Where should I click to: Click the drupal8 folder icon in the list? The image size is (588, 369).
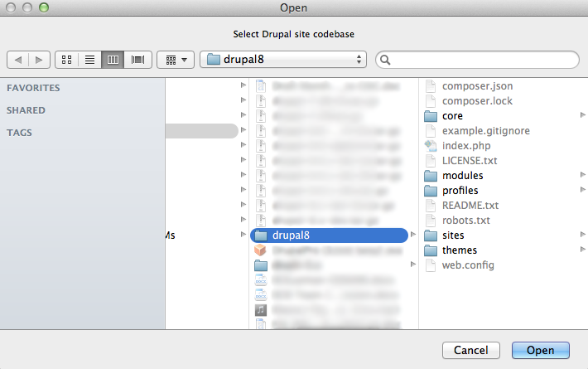click(x=261, y=235)
